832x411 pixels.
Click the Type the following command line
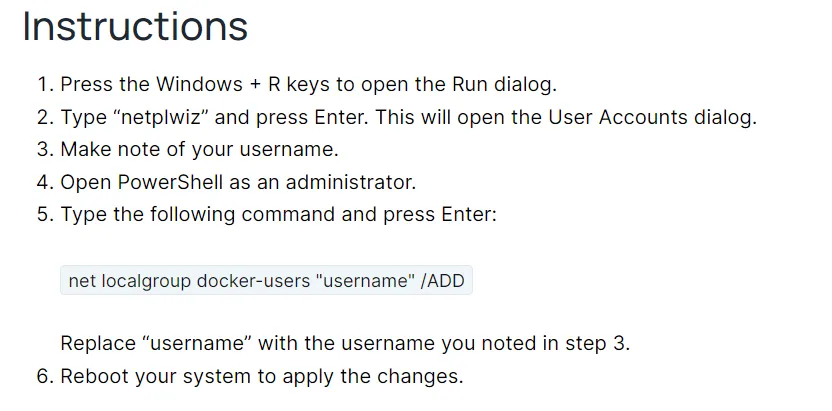click(x=279, y=214)
